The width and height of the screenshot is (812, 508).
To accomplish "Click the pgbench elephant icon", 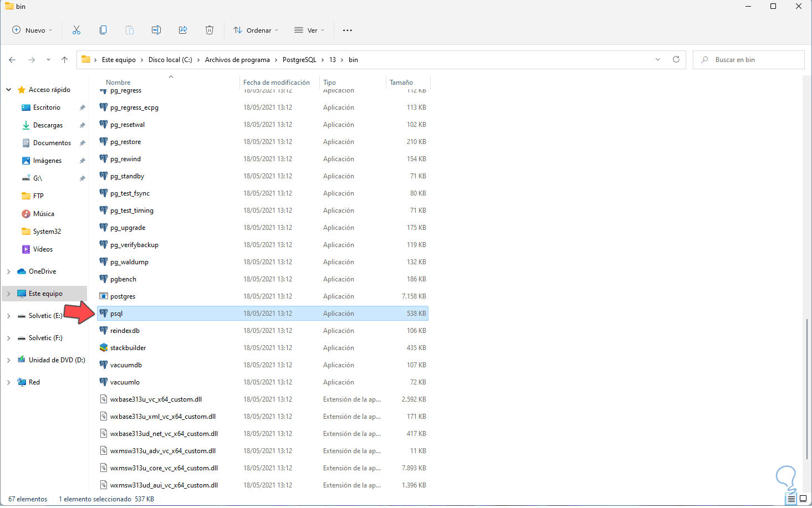I will (104, 279).
